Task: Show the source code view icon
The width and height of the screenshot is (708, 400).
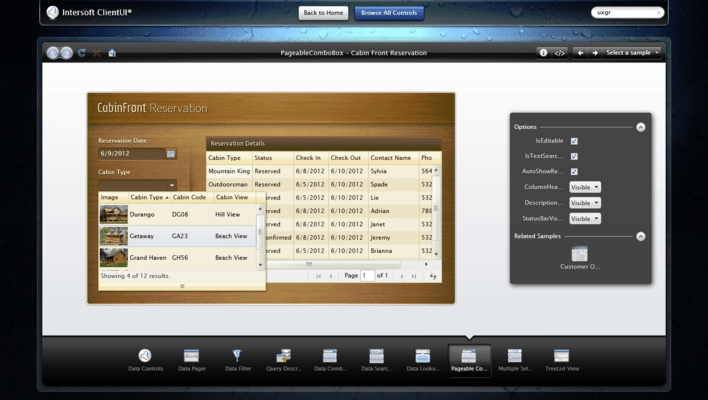Action: 559,53
